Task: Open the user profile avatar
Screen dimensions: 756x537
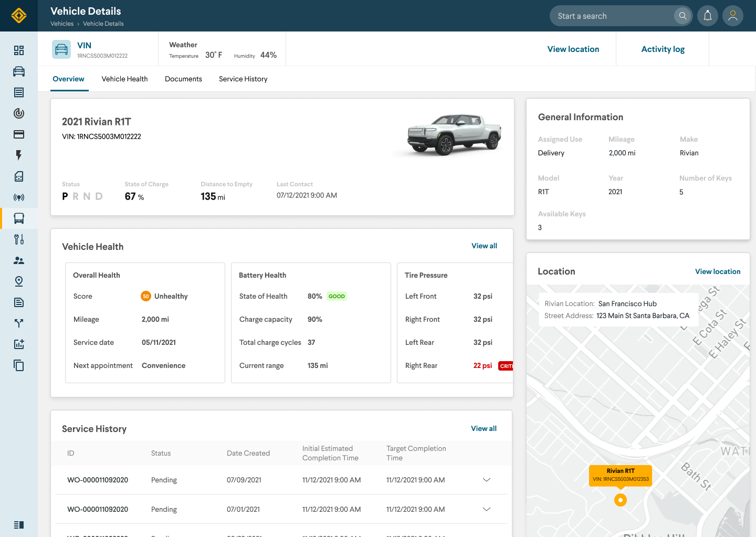Action: tap(733, 16)
